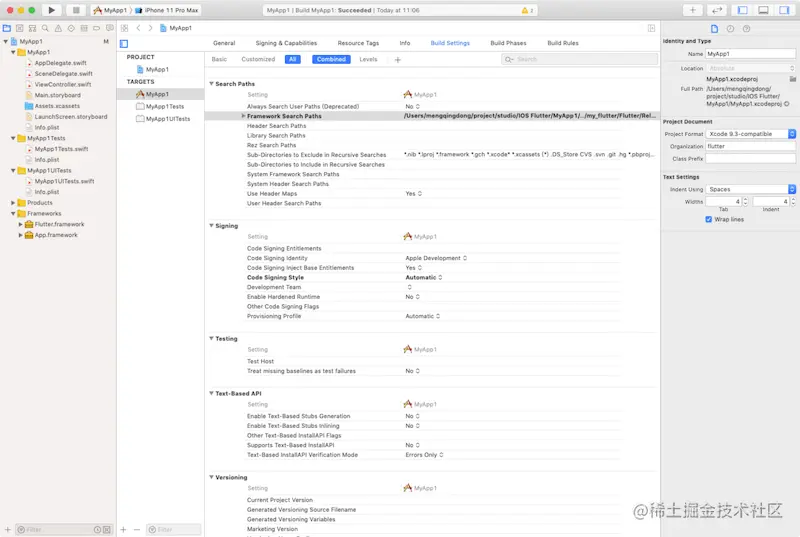Expand Flutter.framework in navigator

coord(20,224)
